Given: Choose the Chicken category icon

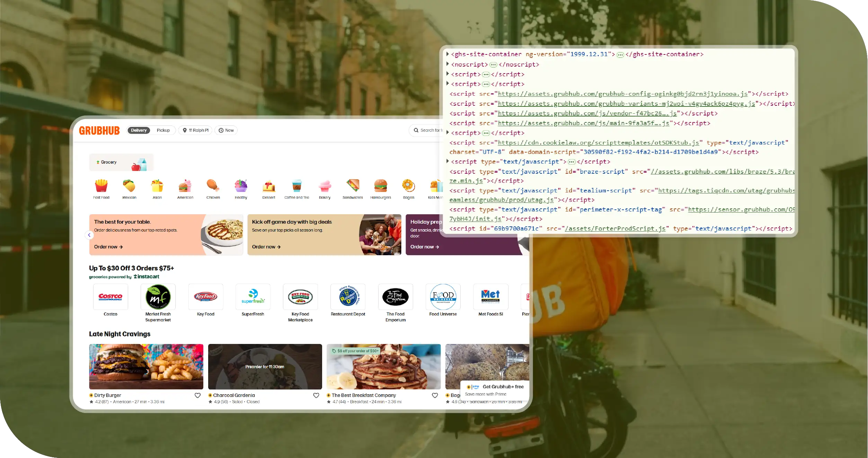Looking at the screenshot, I should pos(213,186).
